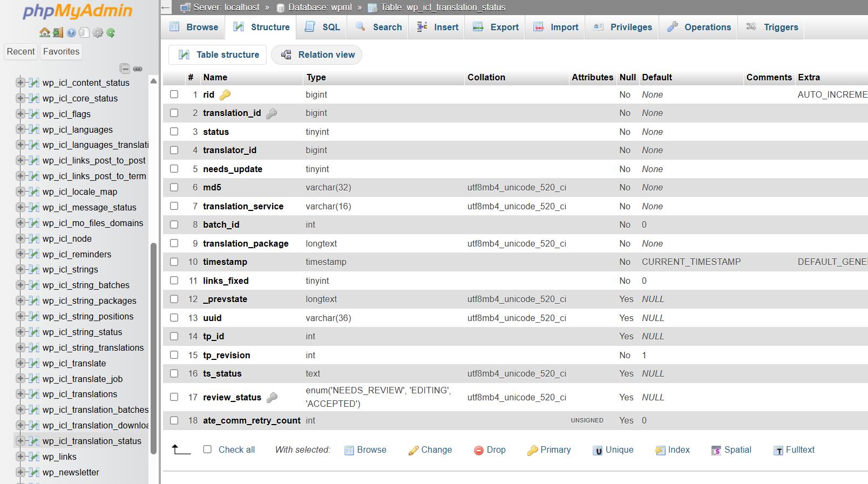
Task: Click the table icon in breadcrumb
Action: click(372, 8)
